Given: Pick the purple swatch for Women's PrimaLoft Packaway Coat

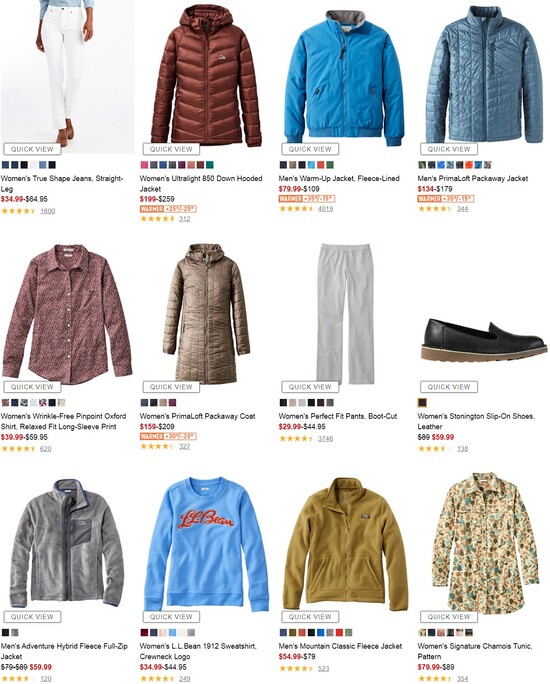Looking at the screenshot, I should pyautogui.click(x=172, y=403).
